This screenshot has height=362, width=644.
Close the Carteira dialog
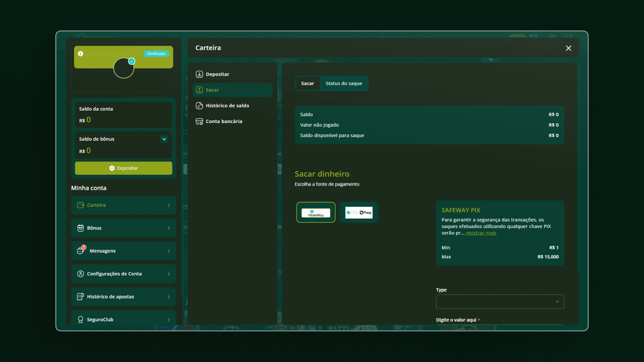click(x=569, y=48)
